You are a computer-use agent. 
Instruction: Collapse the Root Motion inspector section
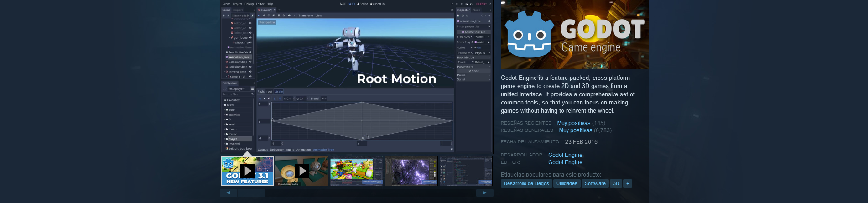click(473, 57)
